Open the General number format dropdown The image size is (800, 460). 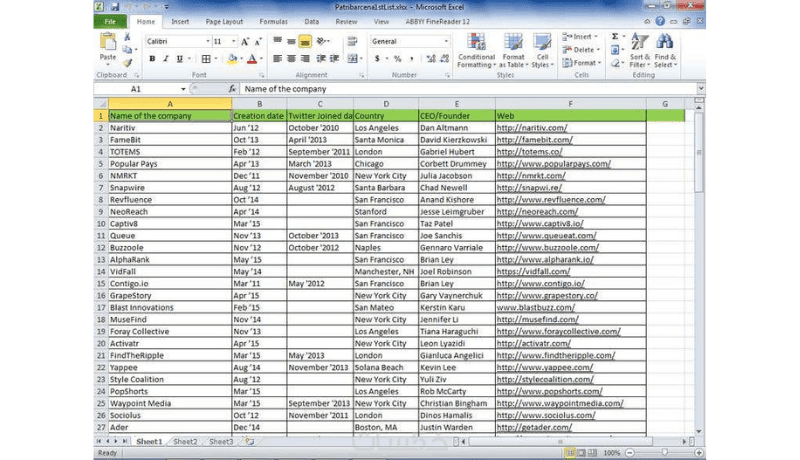(x=446, y=41)
